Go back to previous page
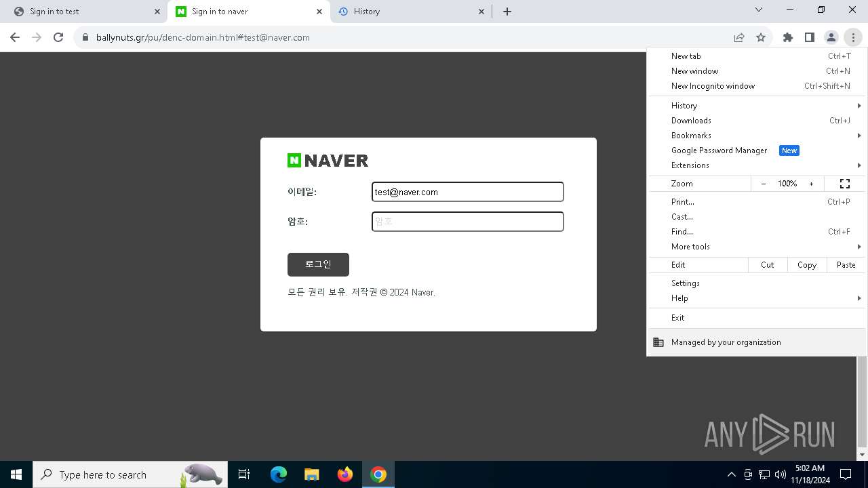This screenshot has height=488, width=868. pos(15,37)
